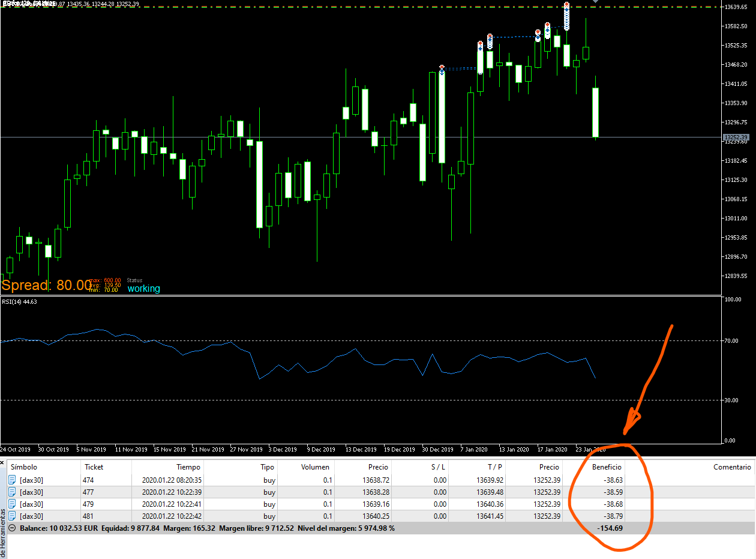Click Precio header left of Beneficio
The height and width of the screenshot is (559, 756).
click(549, 467)
